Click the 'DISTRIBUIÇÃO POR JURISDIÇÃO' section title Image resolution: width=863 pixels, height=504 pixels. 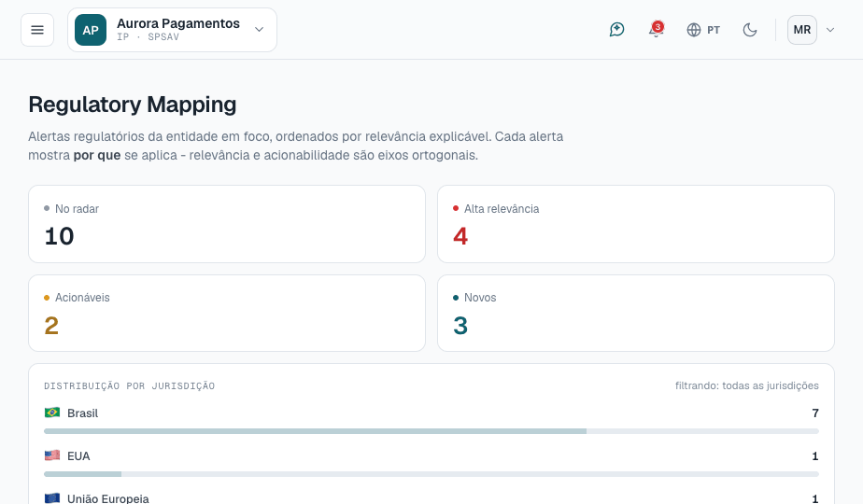[x=129, y=386]
